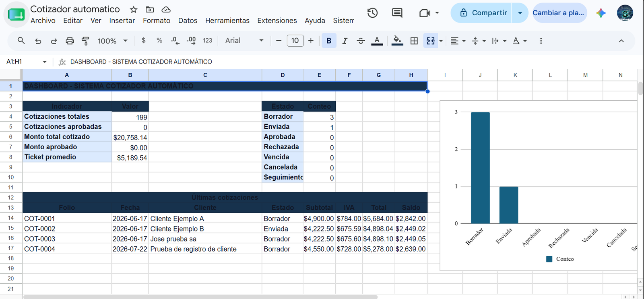This screenshot has width=644, height=299.
Task: Click the font size 10 field
Action: (295, 41)
